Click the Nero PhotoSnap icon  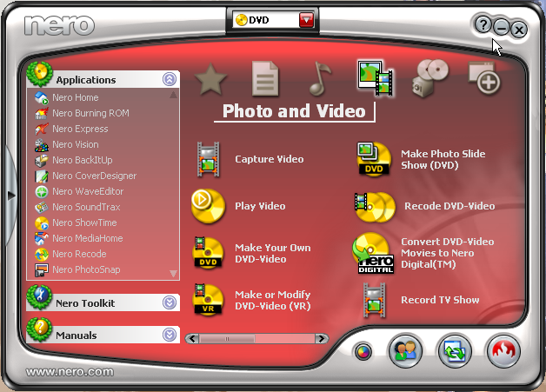click(x=42, y=270)
